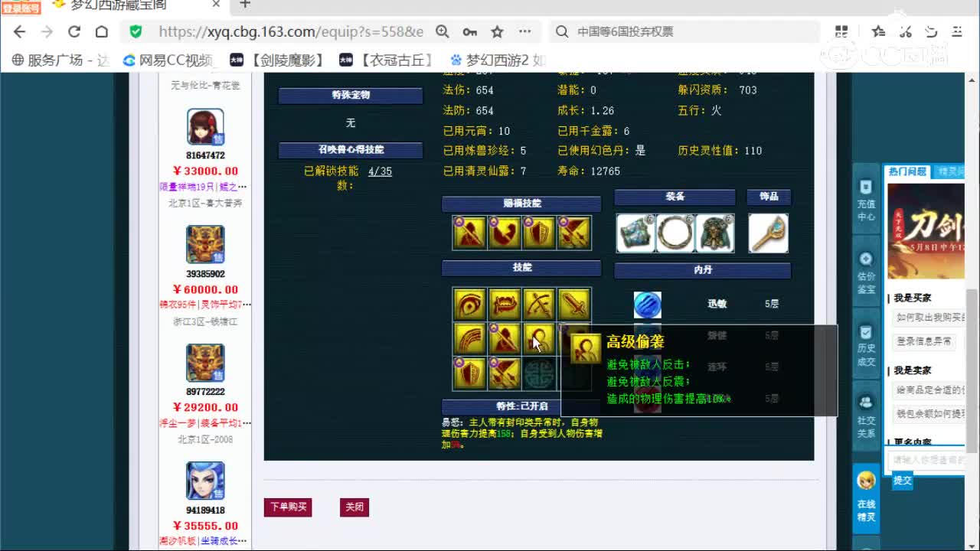This screenshot has width=980, height=551.
Task: Close the 梦幻西游藏宝阁 tab
Action: point(216,5)
